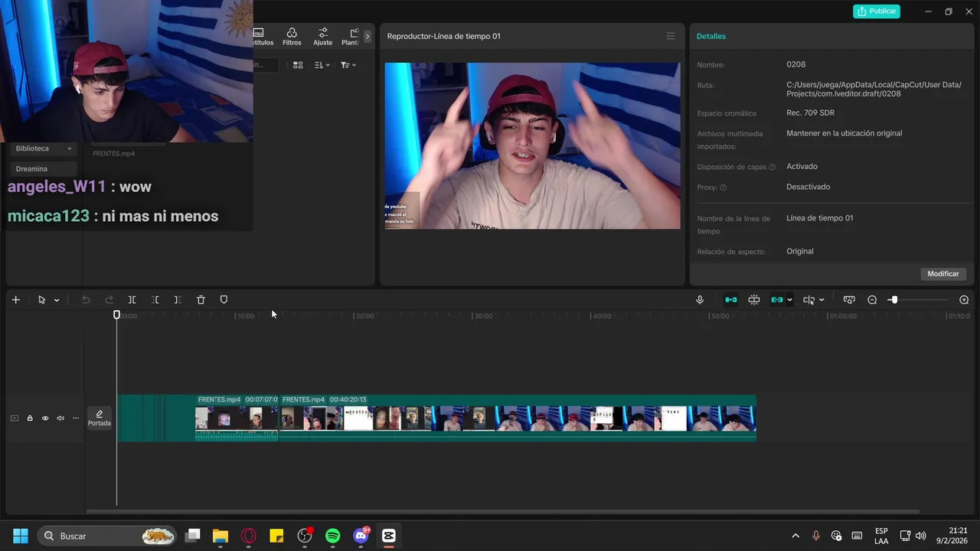Open preview axis dropdown arrow
The height and width of the screenshot is (551, 980).
[822, 300]
